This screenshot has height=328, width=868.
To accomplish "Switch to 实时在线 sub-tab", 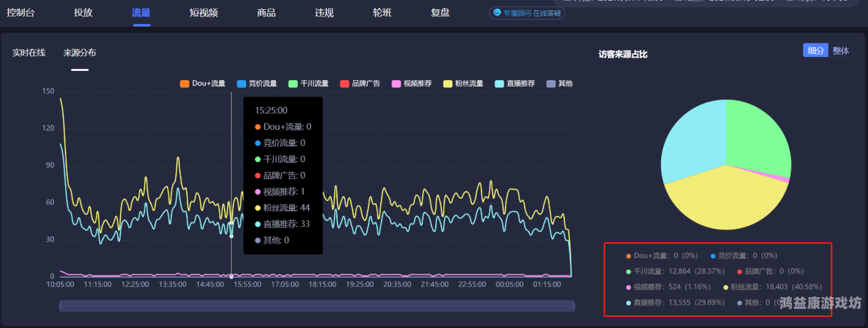I will tap(29, 52).
